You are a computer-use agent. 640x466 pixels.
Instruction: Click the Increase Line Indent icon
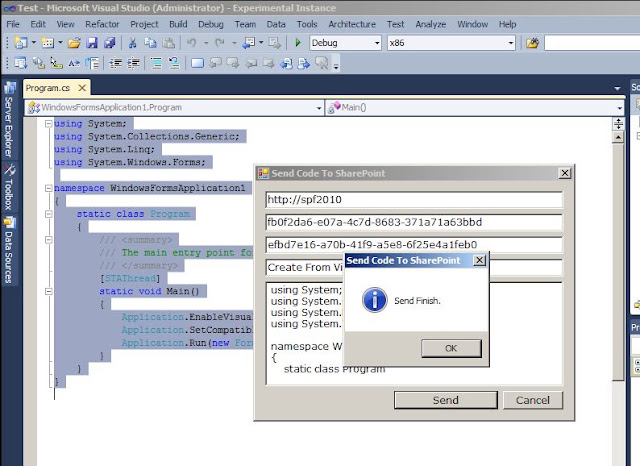pyautogui.click(x=133, y=63)
